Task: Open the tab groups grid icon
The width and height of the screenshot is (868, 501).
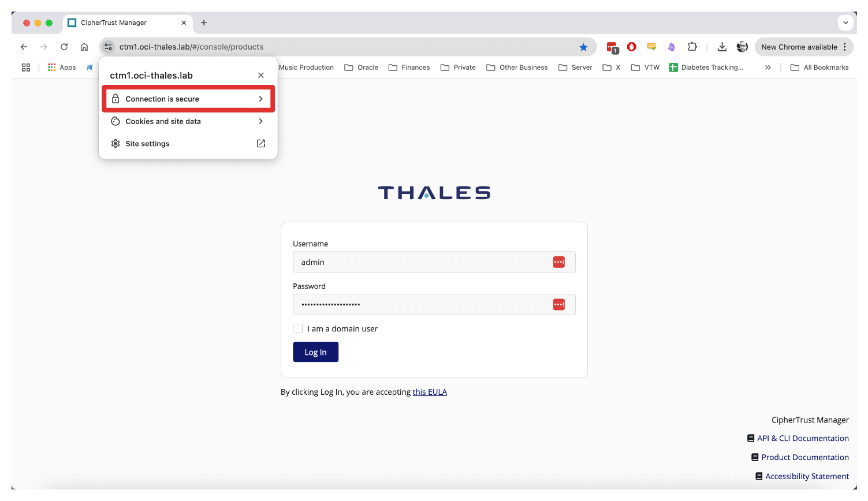Action: (26, 68)
